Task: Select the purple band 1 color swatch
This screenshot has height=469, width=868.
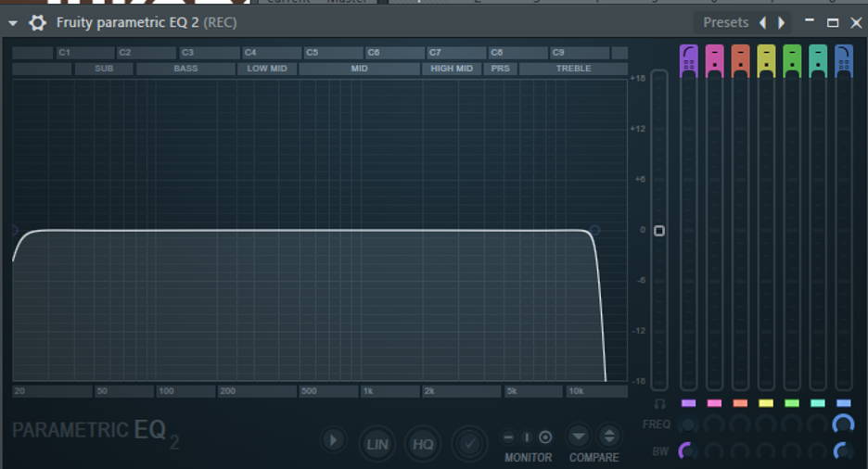Action: click(689, 403)
